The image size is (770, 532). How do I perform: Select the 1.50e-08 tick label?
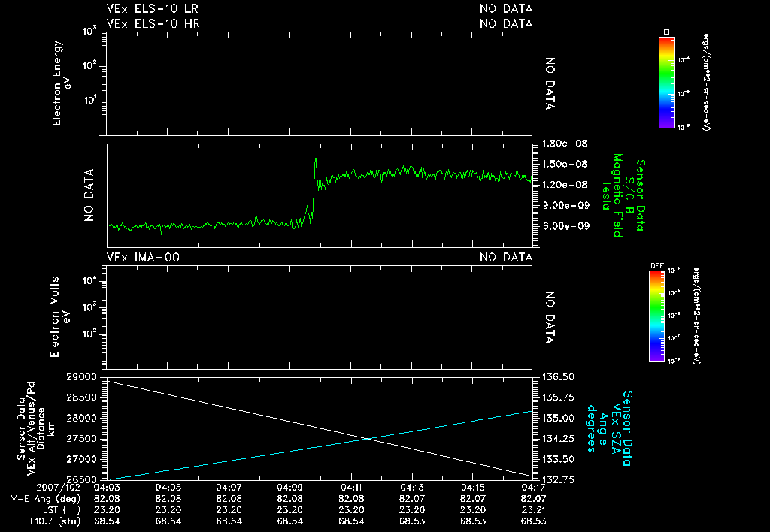coord(565,164)
